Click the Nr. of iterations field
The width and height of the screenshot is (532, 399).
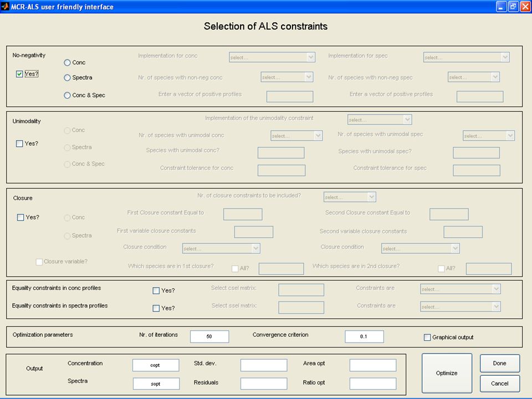coord(209,336)
